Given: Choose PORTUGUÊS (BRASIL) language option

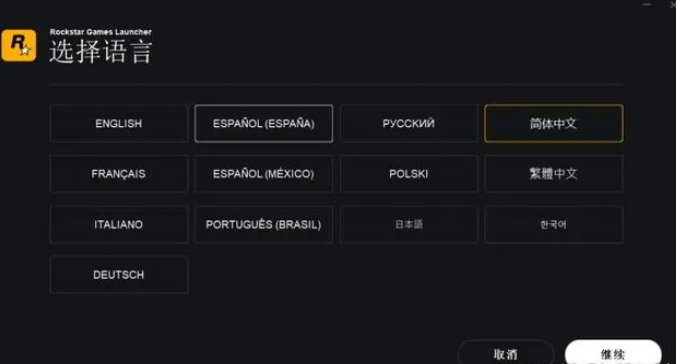Looking at the screenshot, I should click(263, 224).
